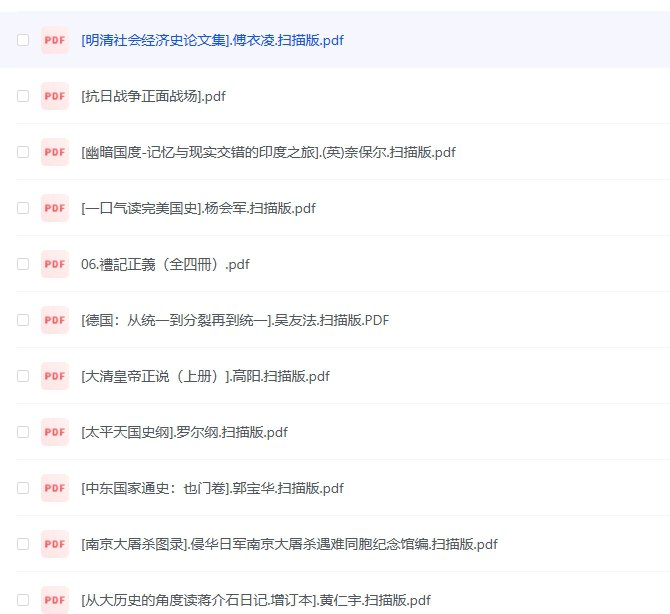Toggle checkbox next to 一口气读完美国史
Viewport: 670px width, 614px height.
pos(23,208)
